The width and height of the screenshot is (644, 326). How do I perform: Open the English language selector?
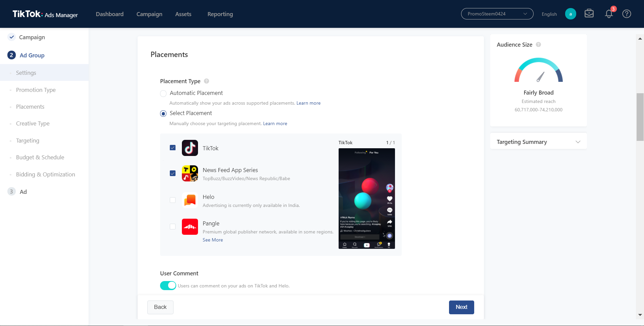[549, 14]
